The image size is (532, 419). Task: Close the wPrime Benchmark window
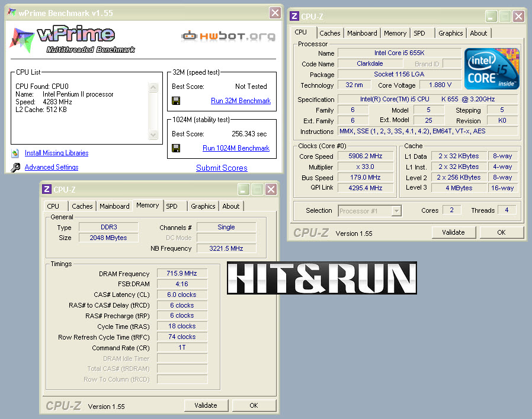(275, 12)
